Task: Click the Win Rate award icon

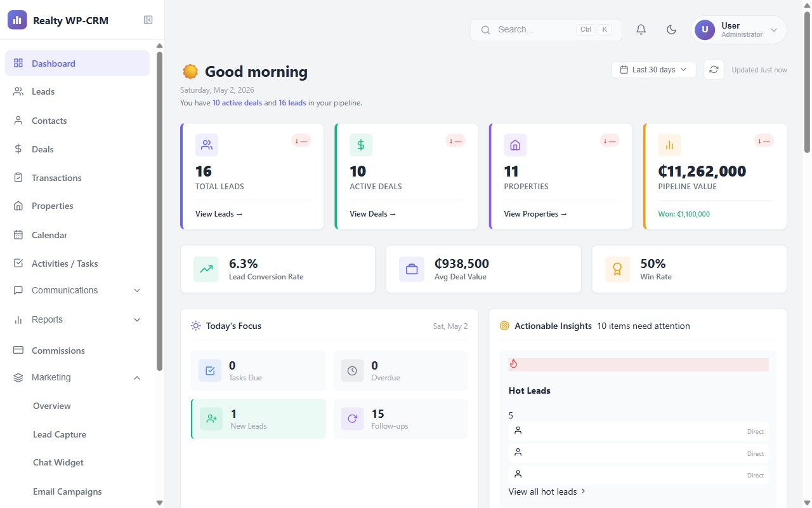Action: click(x=617, y=269)
